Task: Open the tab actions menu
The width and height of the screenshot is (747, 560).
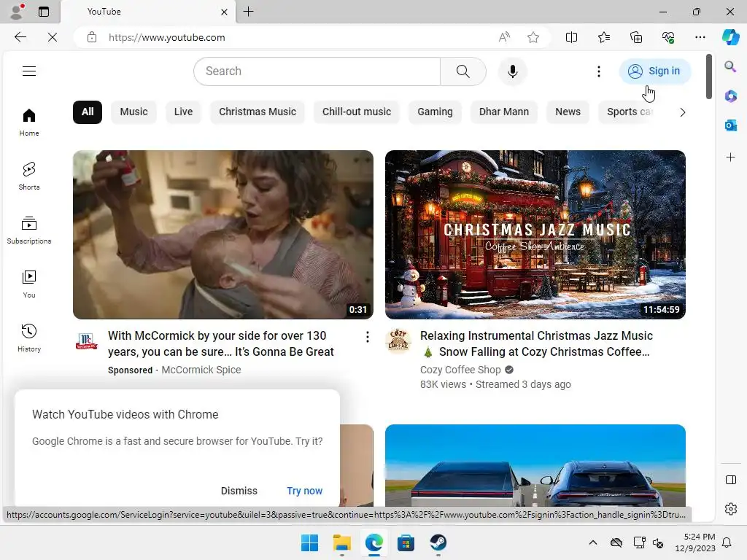Action: (43, 12)
